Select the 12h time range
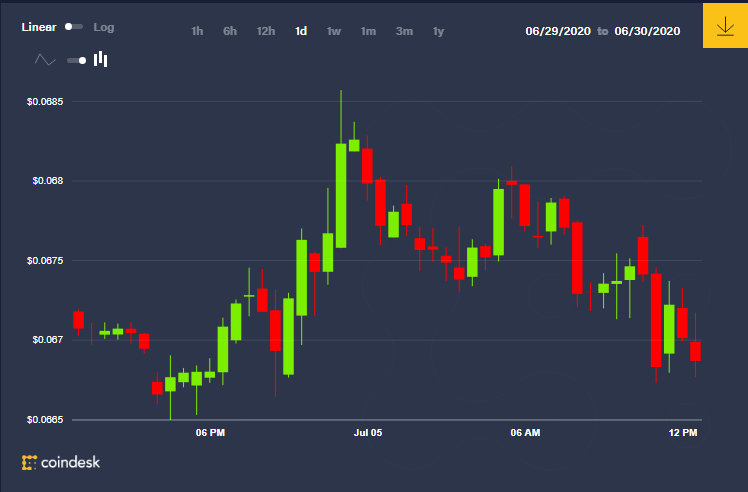 coord(266,31)
